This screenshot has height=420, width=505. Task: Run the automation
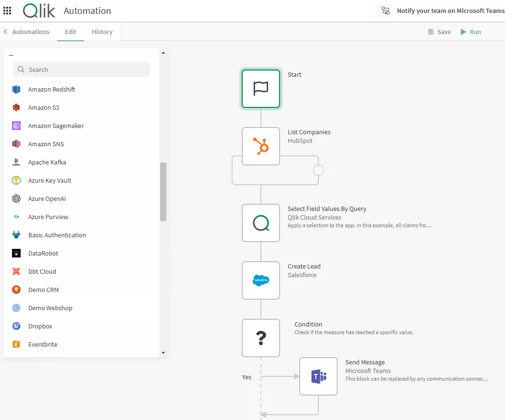coord(470,32)
